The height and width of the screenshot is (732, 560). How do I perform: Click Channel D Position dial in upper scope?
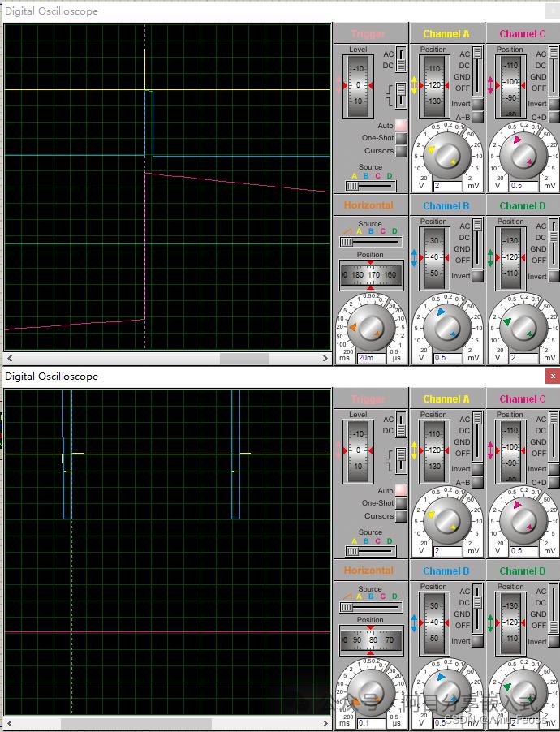pos(511,258)
